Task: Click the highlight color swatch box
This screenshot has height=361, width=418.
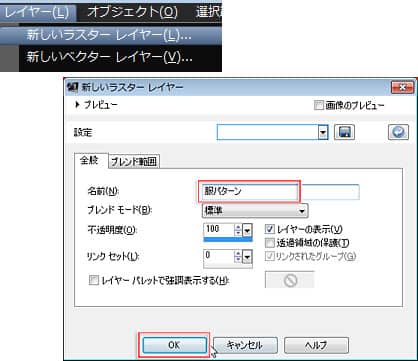Action: click(290, 280)
